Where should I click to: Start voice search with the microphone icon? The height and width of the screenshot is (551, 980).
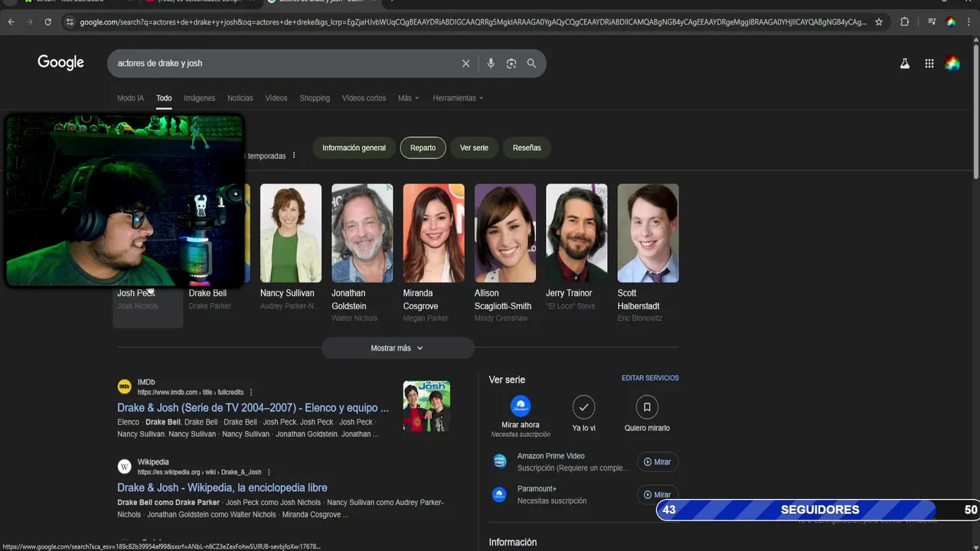tap(491, 64)
